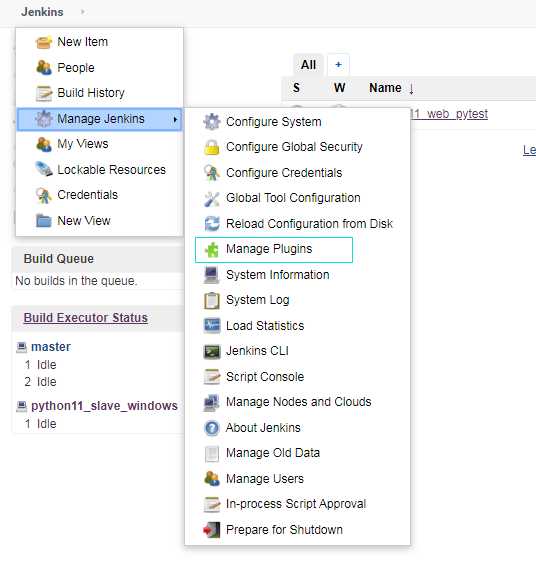The image size is (536, 578).
Task: Open the master node link
Action: (51, 347)
